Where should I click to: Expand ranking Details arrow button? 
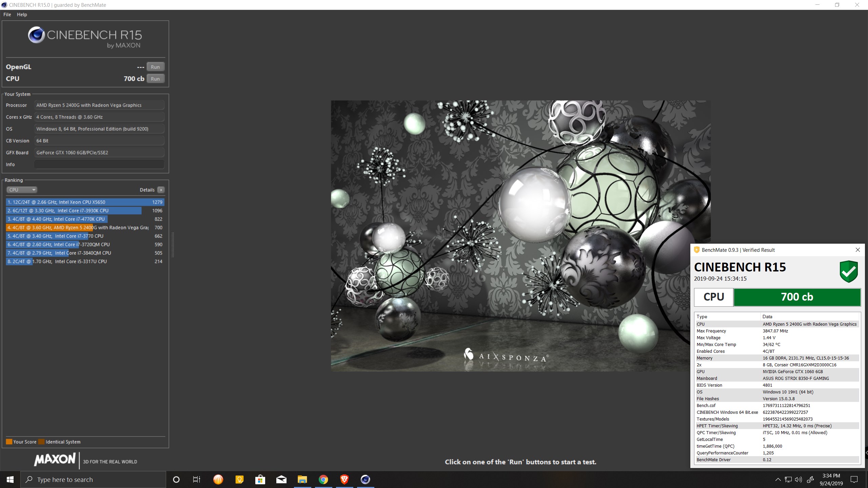(x=161, y=190)
